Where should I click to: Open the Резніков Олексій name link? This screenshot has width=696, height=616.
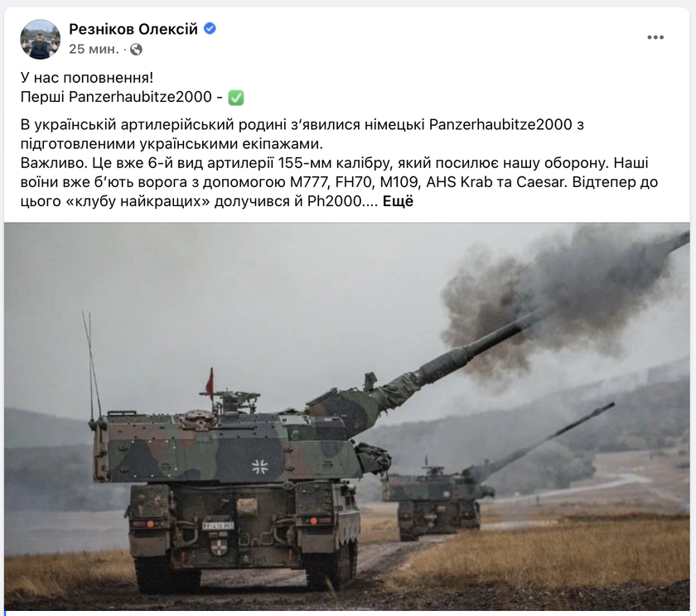133,29
